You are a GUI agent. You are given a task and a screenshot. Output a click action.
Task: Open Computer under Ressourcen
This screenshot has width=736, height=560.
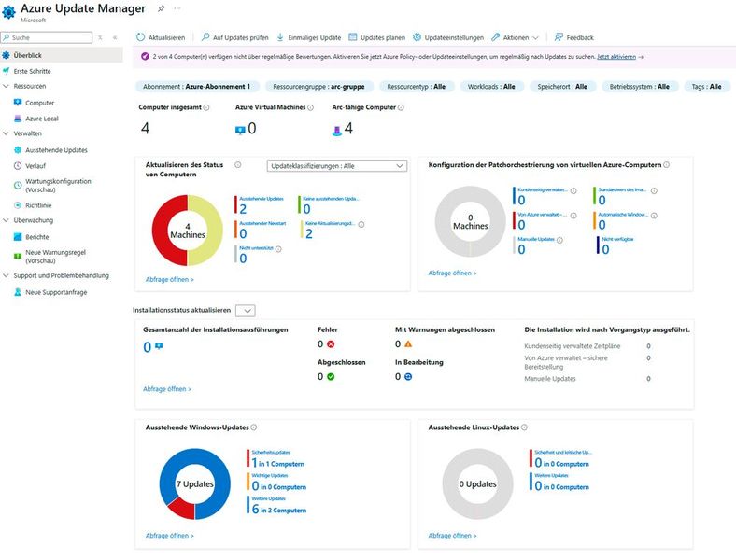39,103
